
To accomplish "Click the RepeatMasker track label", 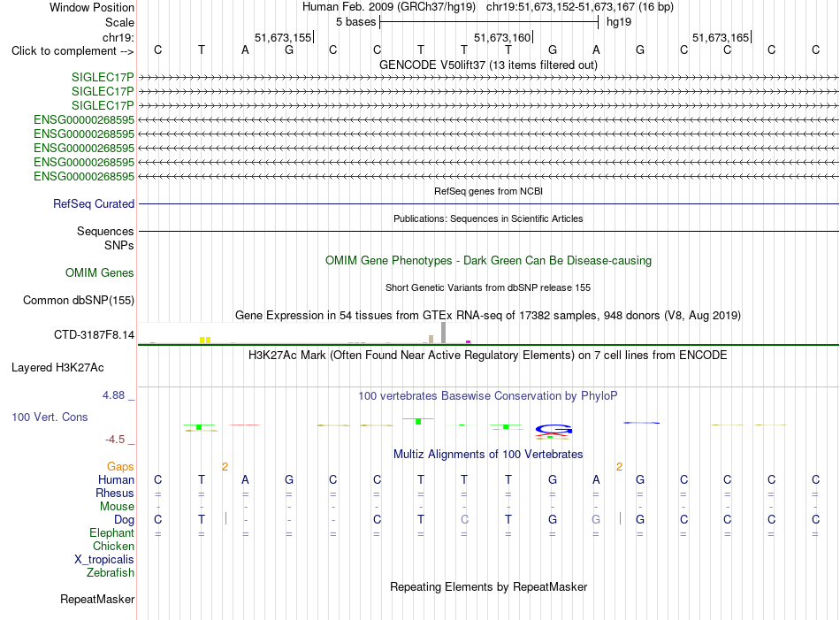I will tap(97, 599).
